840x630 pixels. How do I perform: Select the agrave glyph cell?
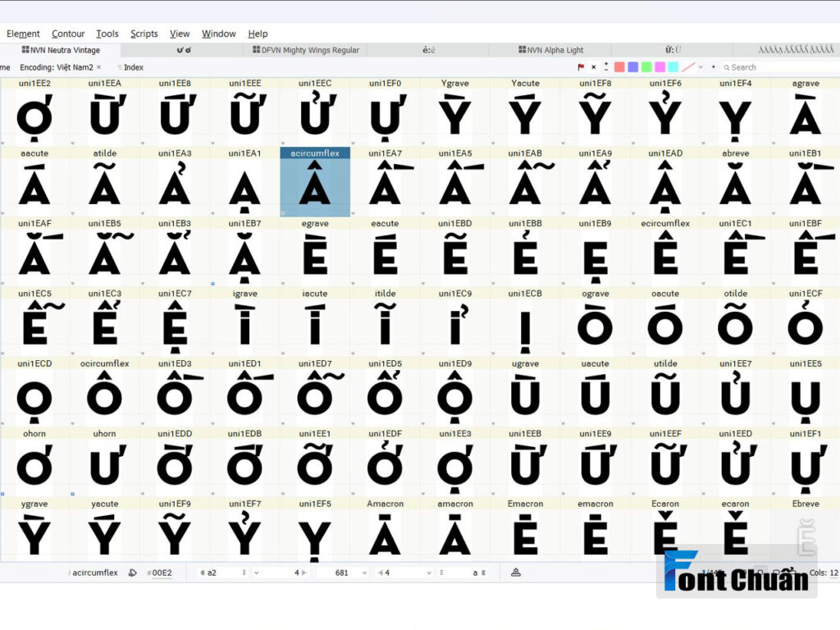806,112
